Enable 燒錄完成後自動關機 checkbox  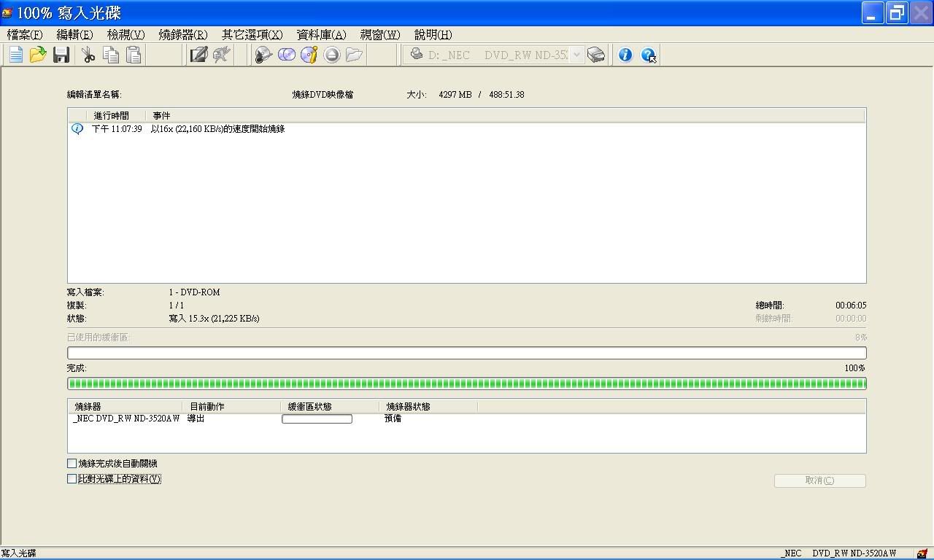[x=72, y=464]
